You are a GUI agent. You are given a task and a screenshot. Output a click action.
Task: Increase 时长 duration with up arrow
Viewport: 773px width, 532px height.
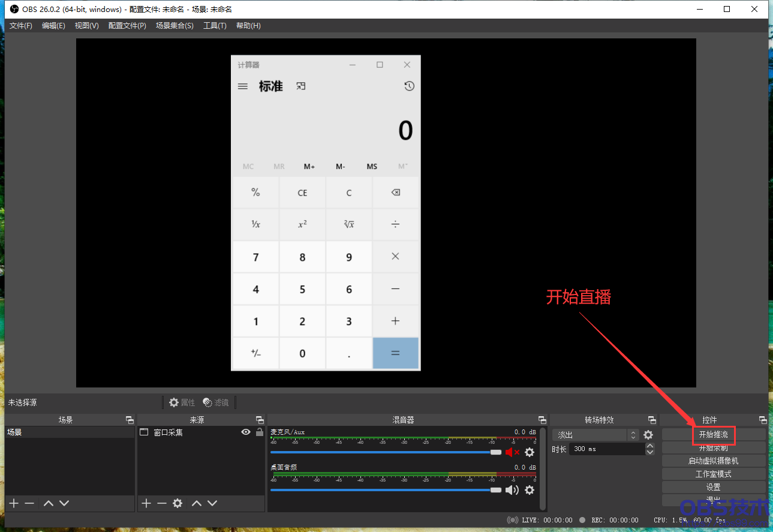pos(650,446)
